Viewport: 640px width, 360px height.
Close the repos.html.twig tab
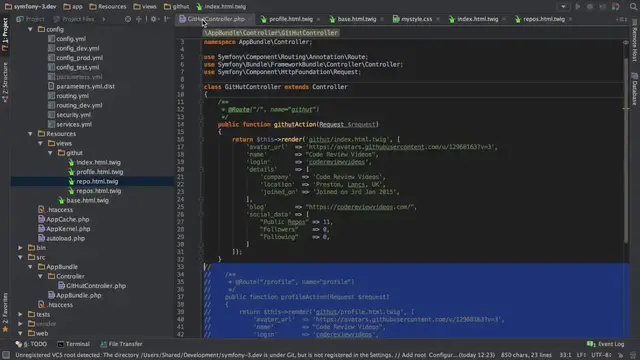click(570, 19)
